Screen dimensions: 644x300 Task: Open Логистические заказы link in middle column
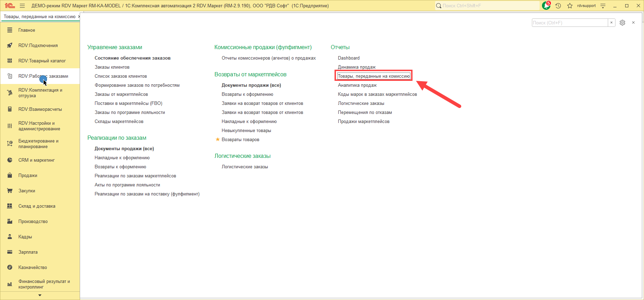[x=245, y=167]
